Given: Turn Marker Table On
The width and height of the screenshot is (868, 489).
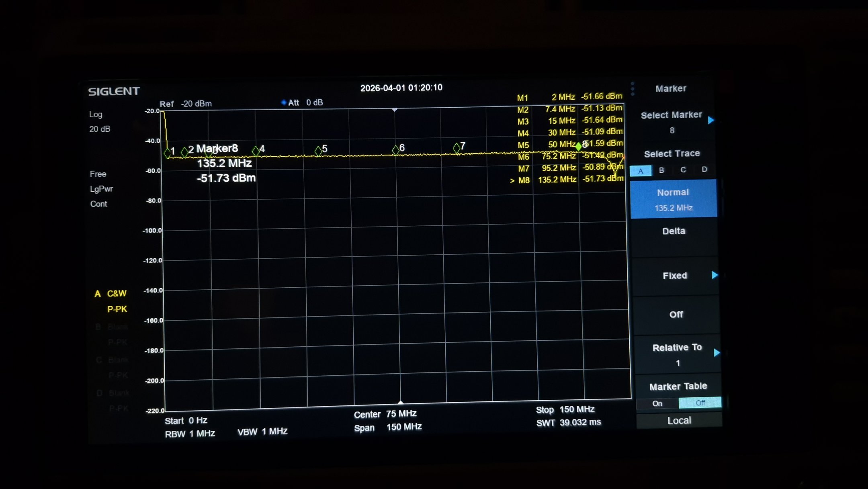Looking at the screenshot, I should [657, 403].
